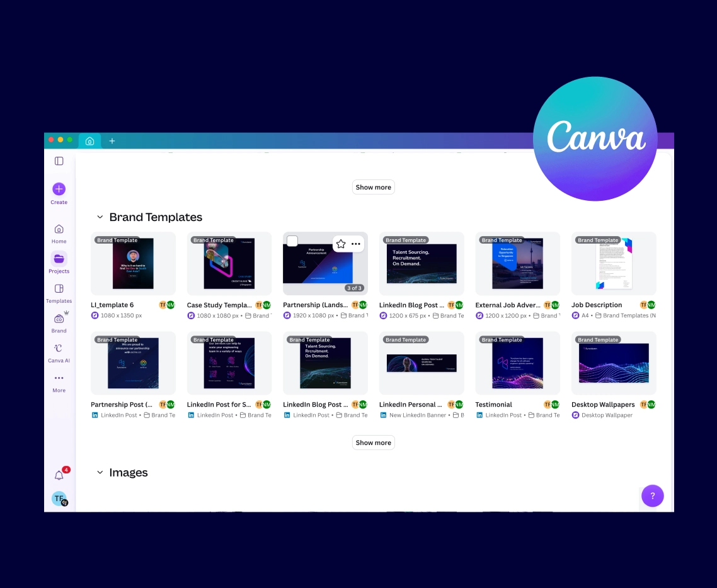Image resolution: width=717 pixels, height=588 pixels.
Task: Open Canva AI in sidebar
Action: 59,353
